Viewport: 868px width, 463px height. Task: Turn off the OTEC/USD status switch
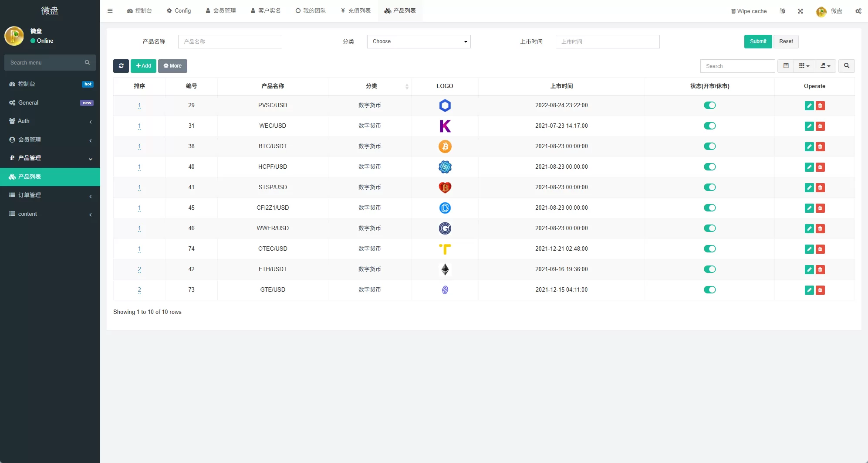710,249
